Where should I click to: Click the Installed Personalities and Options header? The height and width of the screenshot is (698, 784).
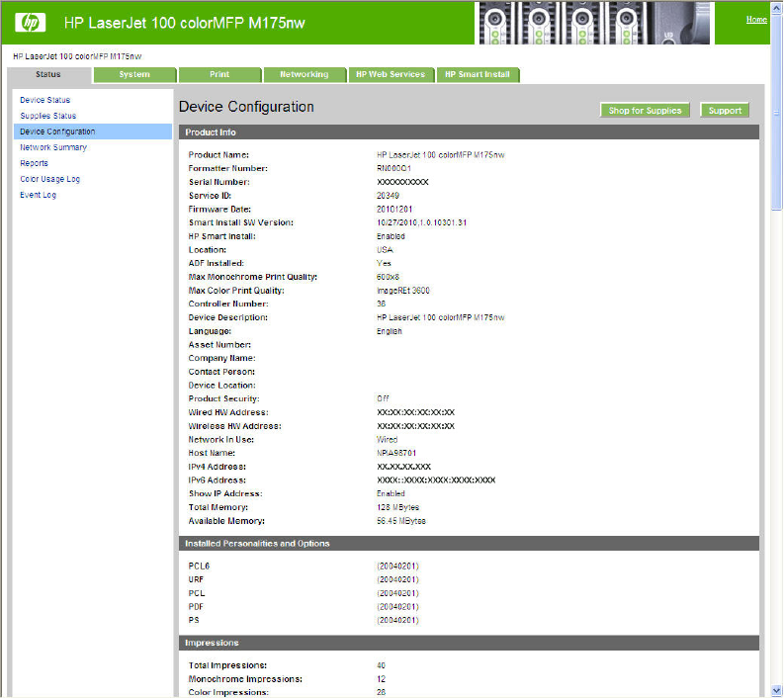coord(469,544)
